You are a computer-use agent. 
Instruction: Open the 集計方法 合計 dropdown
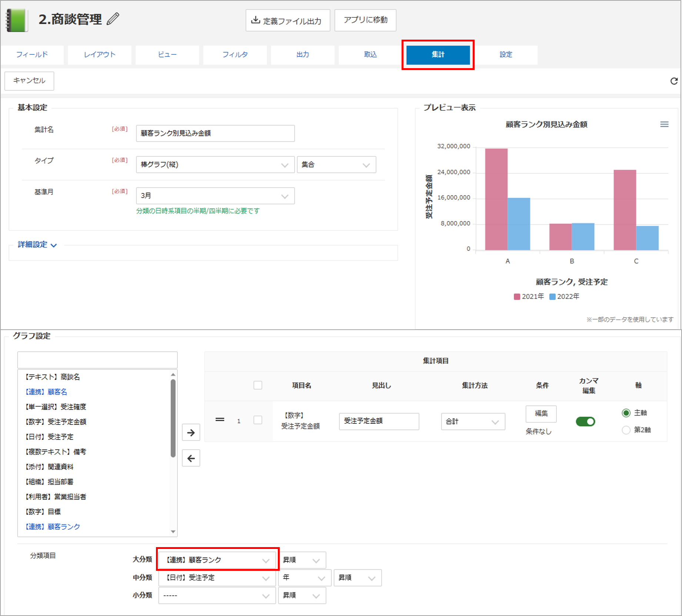tap(473, 422)
